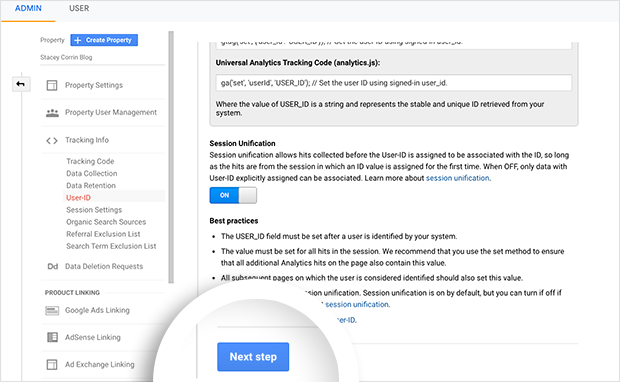This screenshot has height=382, width=620.
Task: Click the PRODUCT LINKING section label
Action: [x=72, y=293]
